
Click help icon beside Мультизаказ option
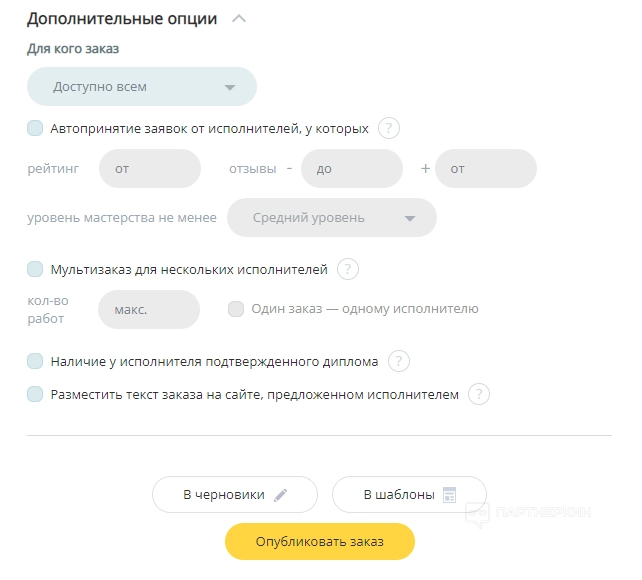coord(347,268)
